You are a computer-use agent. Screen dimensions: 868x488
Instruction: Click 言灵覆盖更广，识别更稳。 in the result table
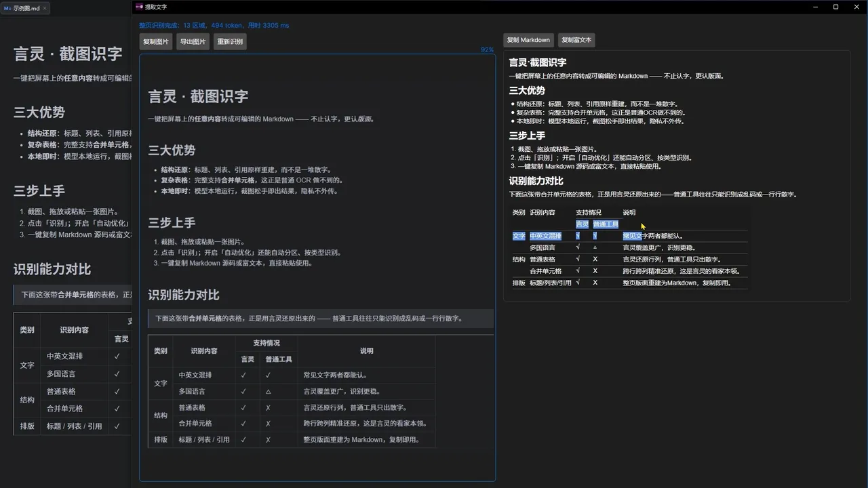658,247
